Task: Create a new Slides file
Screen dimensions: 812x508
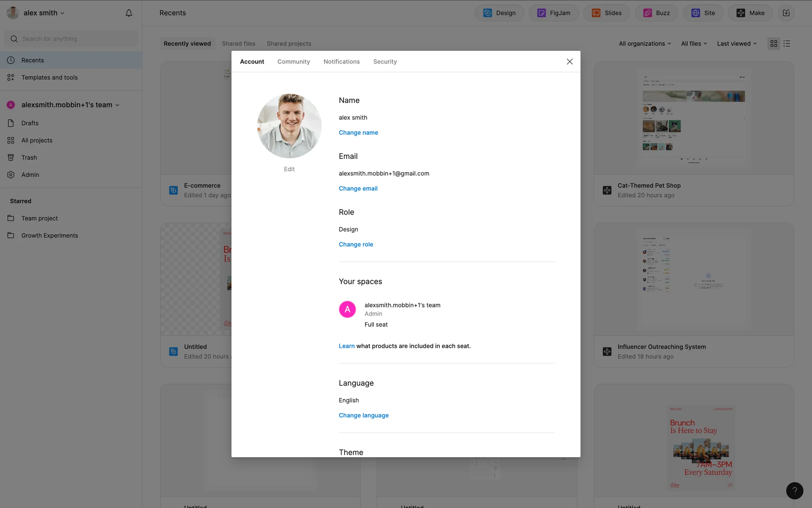Action: [606, 13]
